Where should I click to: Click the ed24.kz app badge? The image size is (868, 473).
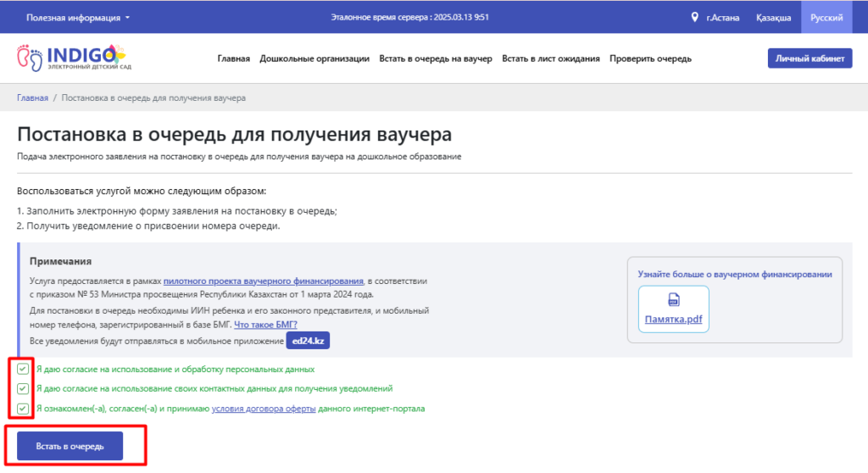(308, 340)
